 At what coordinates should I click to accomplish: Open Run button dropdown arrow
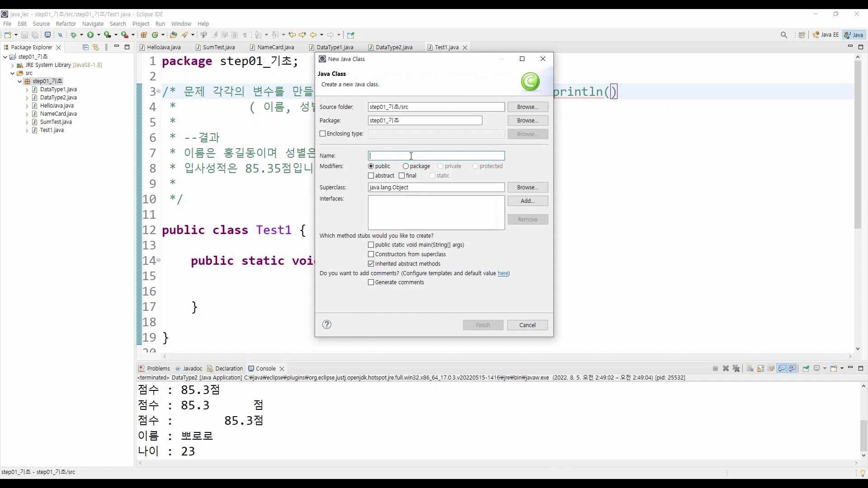99,35
